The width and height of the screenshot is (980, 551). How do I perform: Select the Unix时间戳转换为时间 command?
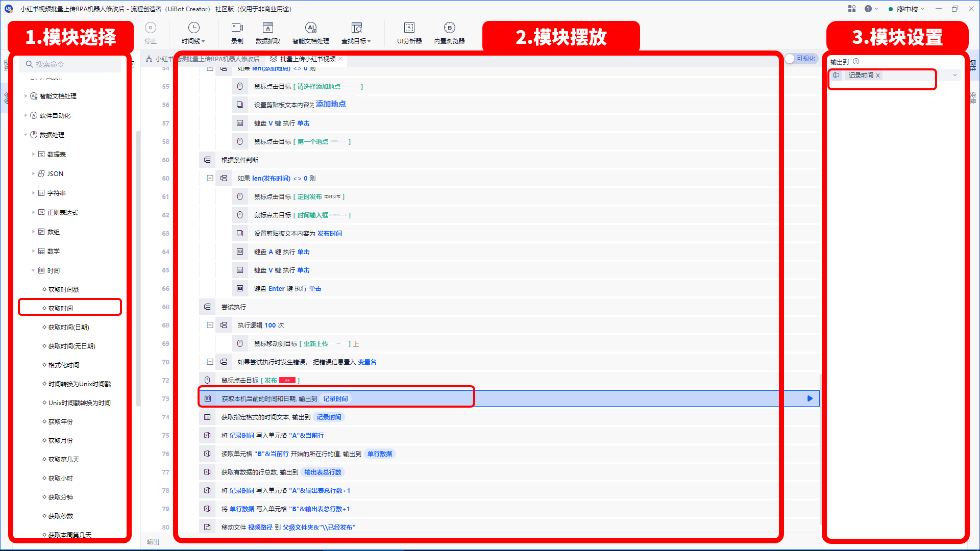pyautogui.click(x=80, y=403)
